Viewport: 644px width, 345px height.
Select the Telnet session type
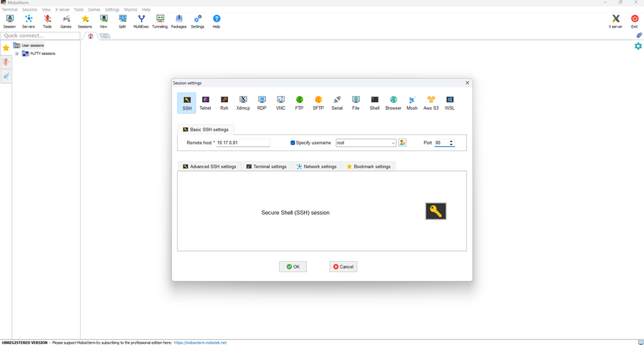pyautogui.click(x=205, y=103)
